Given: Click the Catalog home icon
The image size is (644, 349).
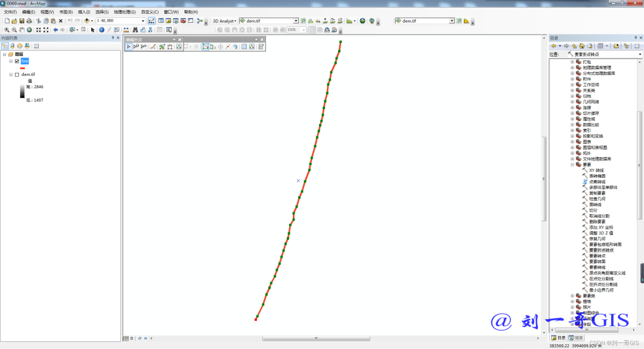Looking at the screenshot, I should pos(581,46).
